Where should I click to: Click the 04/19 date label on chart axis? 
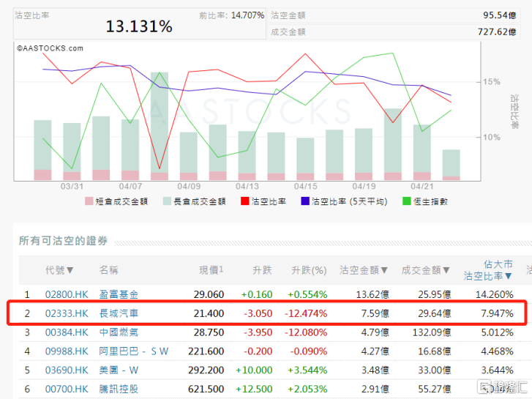364,187
